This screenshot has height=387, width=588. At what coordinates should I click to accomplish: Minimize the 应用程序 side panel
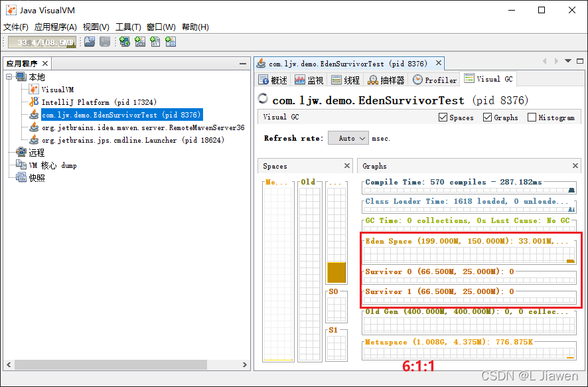[x=243, y=64]
